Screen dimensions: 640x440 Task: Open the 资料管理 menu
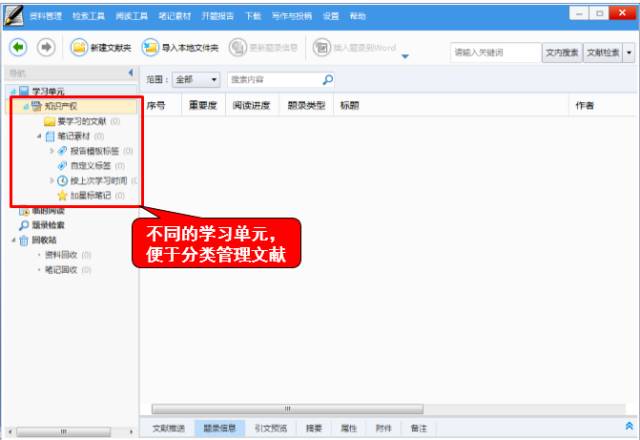click(46, 16)
